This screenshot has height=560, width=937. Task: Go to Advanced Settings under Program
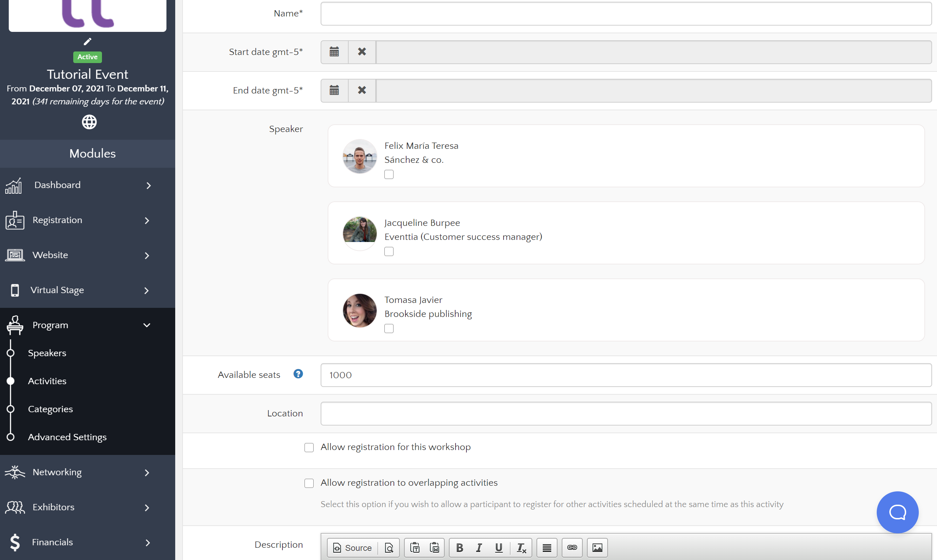point(67,437)
